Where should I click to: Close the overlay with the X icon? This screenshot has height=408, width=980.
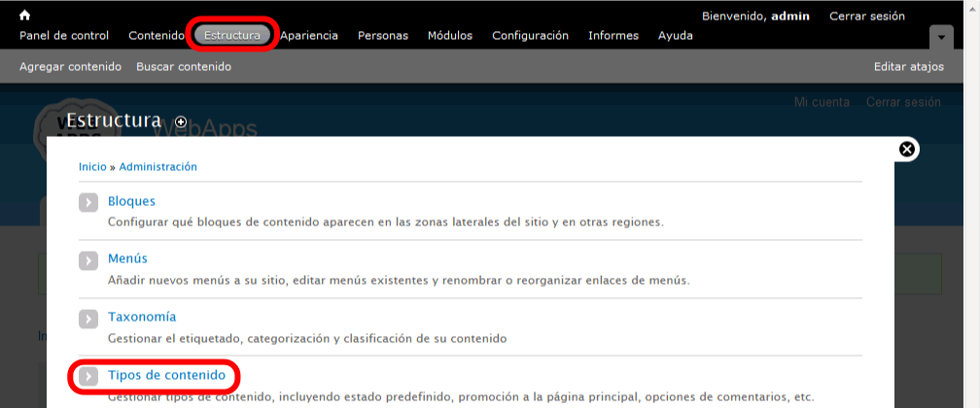pos(907,149)
